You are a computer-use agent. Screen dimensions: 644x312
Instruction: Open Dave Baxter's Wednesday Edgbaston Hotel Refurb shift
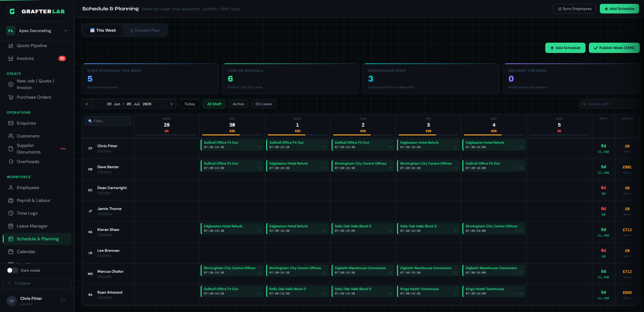[x=297, y=166]
